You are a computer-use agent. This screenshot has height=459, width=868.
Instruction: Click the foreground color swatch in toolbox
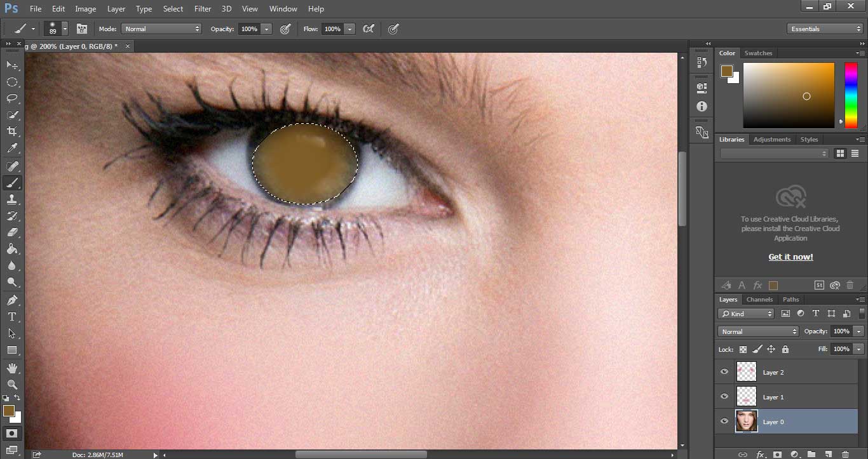8,411
